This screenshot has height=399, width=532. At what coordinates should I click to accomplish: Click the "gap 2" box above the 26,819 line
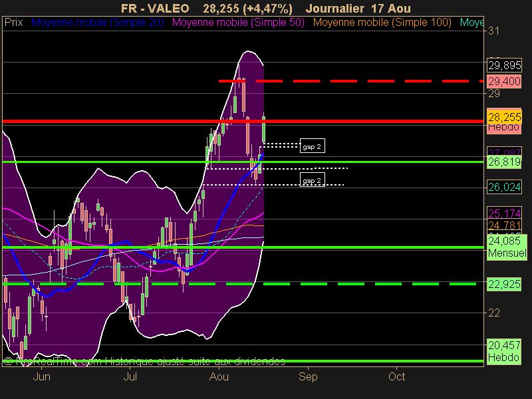coord(312,146)
